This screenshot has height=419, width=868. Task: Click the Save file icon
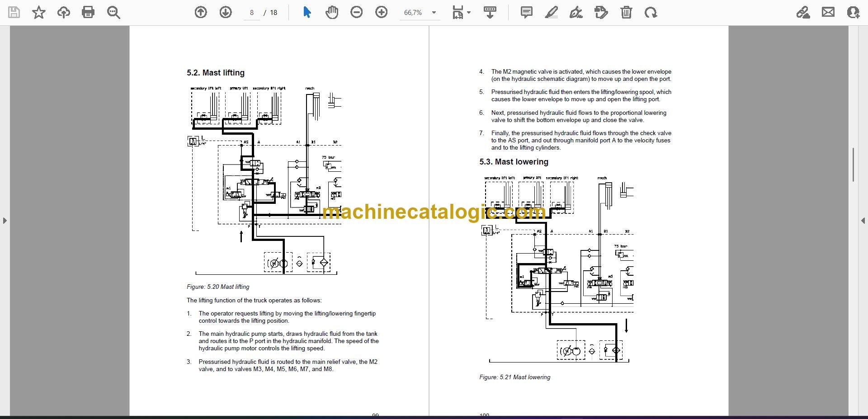(14, 12)
